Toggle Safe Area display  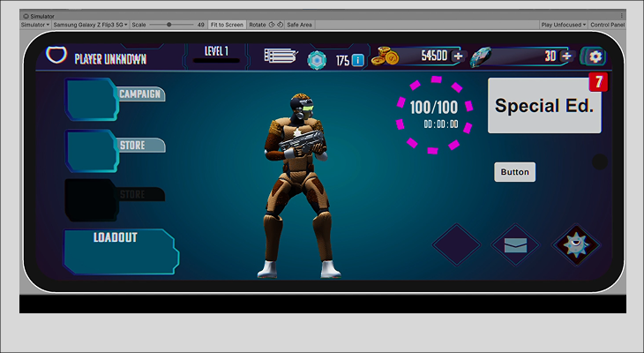click(x=299, y=25)
